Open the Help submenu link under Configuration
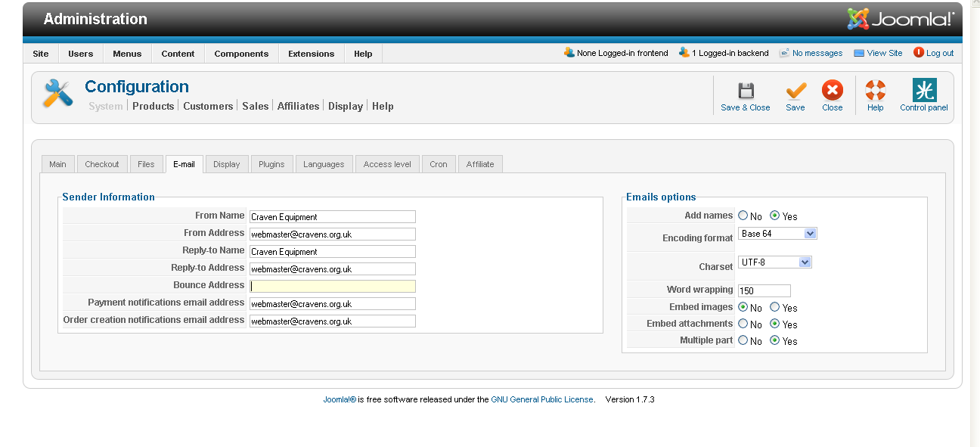The image size is (980, 447). pos(383,106)
